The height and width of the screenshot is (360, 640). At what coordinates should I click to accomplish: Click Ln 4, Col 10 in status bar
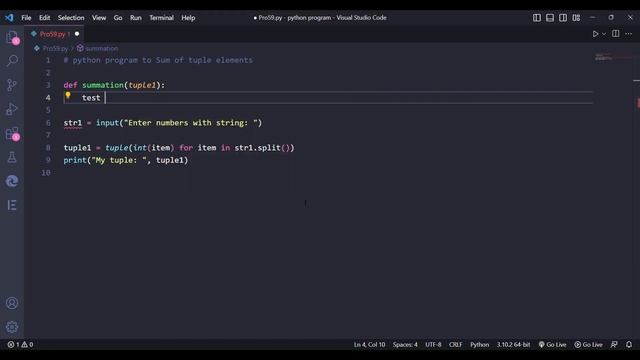click(369, 344)
